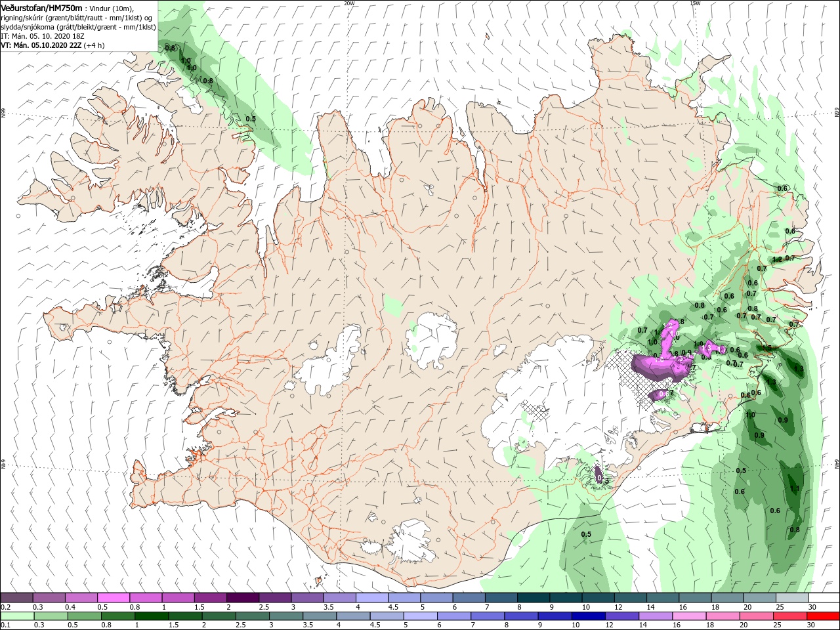Click the 'slydda/snjókoma' legend description line
Viewport: 840px width, 630px height.
pos(78,27)
